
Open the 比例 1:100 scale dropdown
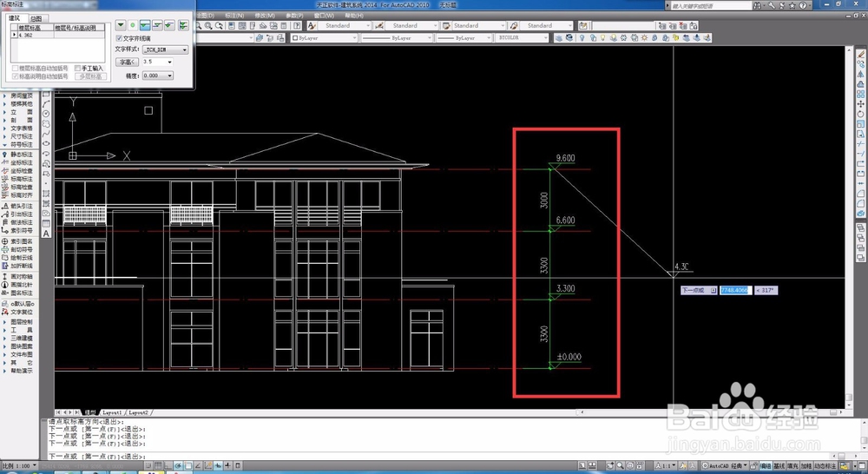pos(19,466)
